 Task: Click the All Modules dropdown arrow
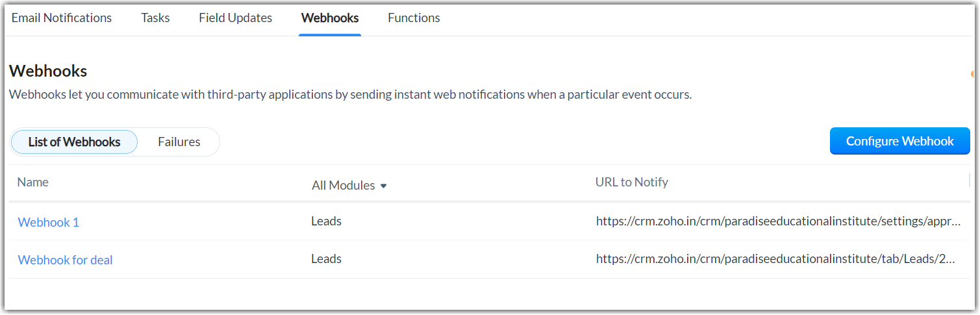coord(383,186)
